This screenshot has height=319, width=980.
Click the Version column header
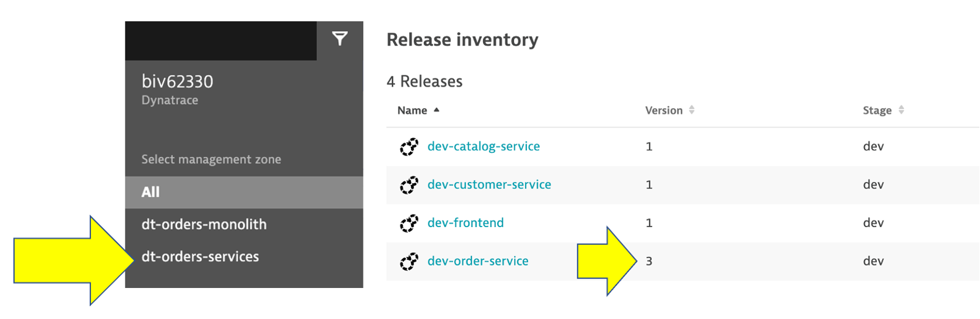pyautogui.click(x=663, y=111)
